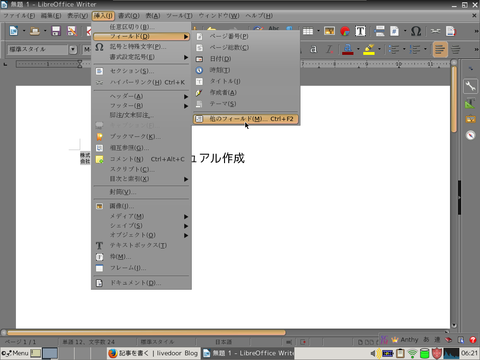Click the Wi-Fi network tray icon
Image resolution: width=480 pixels, height=360 pixels.
[x=412, y=353]
